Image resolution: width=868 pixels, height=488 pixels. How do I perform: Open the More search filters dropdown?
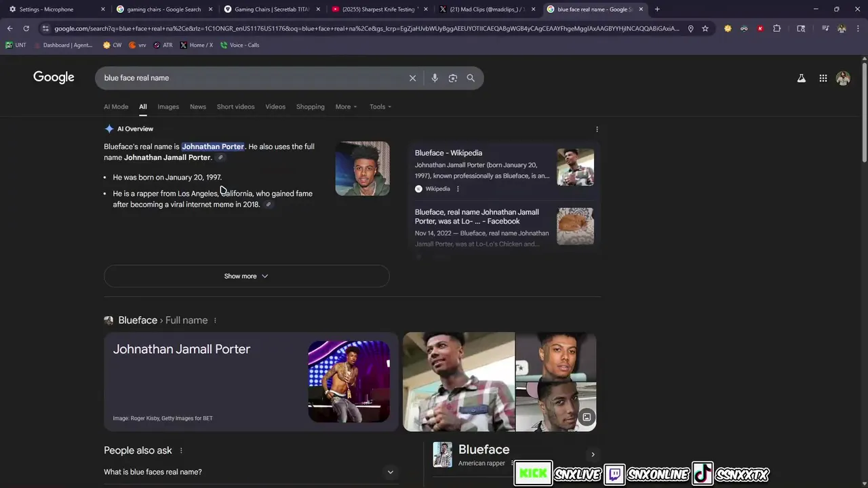pyautogui.click(x=346, y=106)
